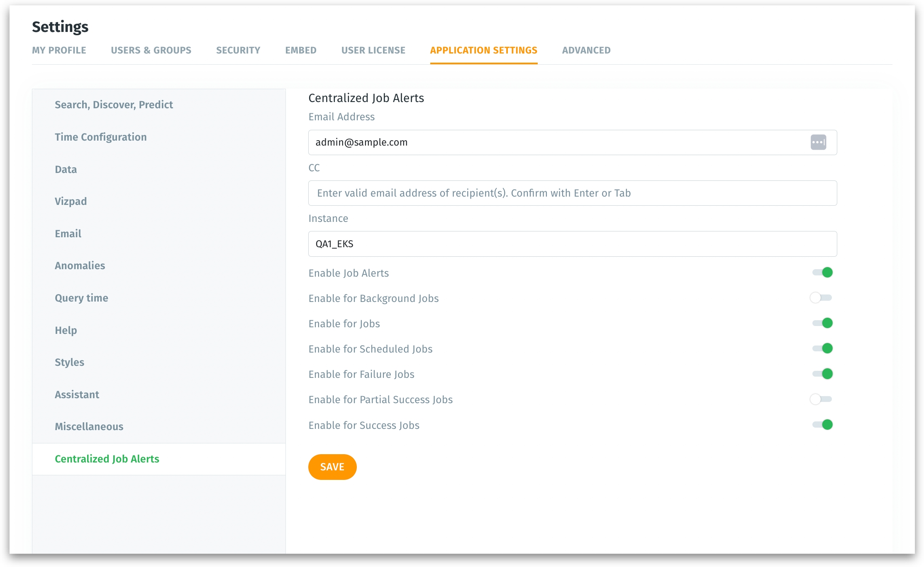Open the Advanced tab
Screen dimensions: 924x567
point(586,50)
